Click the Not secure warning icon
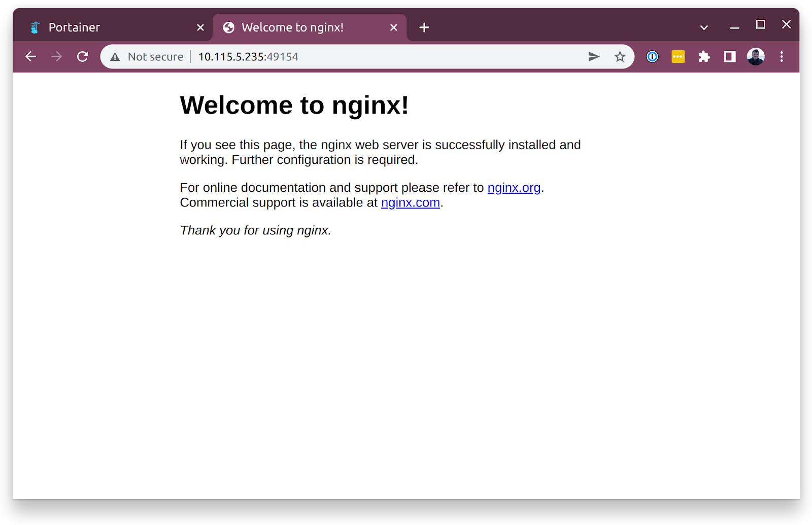The width and height of the screenshot is (812, 525). coord(115,57)
